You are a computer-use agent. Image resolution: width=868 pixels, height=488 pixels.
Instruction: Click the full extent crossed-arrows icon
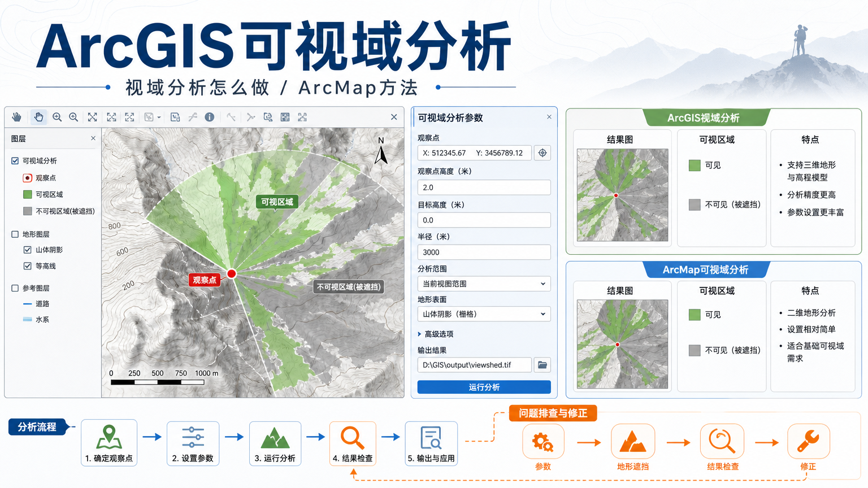point(92,117)
